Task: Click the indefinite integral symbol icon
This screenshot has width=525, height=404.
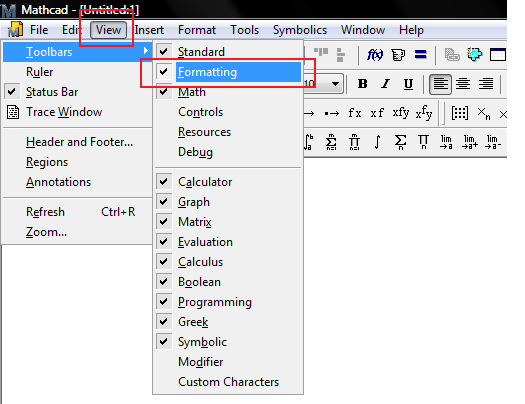Action: 377,142
